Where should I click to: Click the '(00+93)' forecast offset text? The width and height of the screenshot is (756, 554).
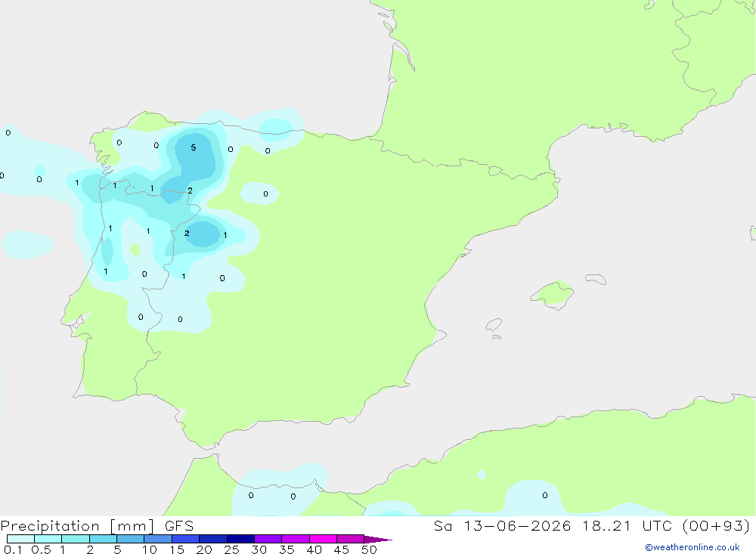pos(717,526)
